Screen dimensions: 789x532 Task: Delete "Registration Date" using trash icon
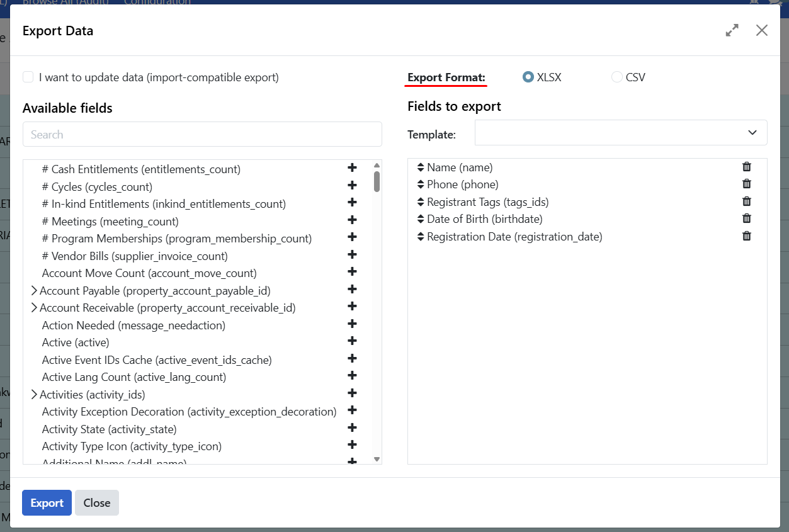(746, 235)
